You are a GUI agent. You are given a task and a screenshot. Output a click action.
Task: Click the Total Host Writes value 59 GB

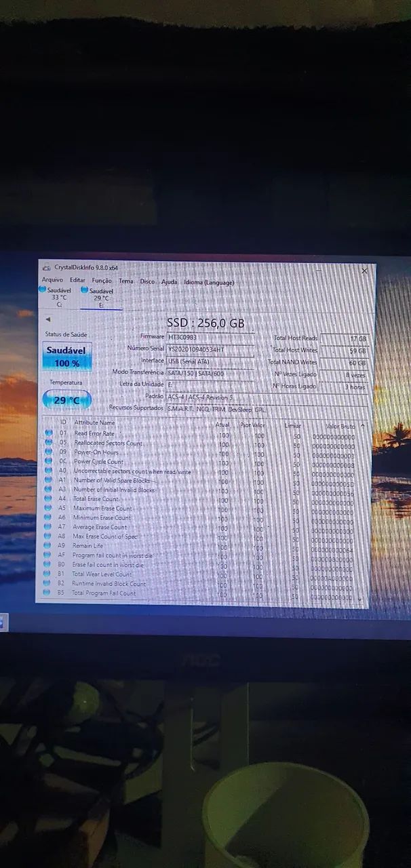[x=345, y=351]
